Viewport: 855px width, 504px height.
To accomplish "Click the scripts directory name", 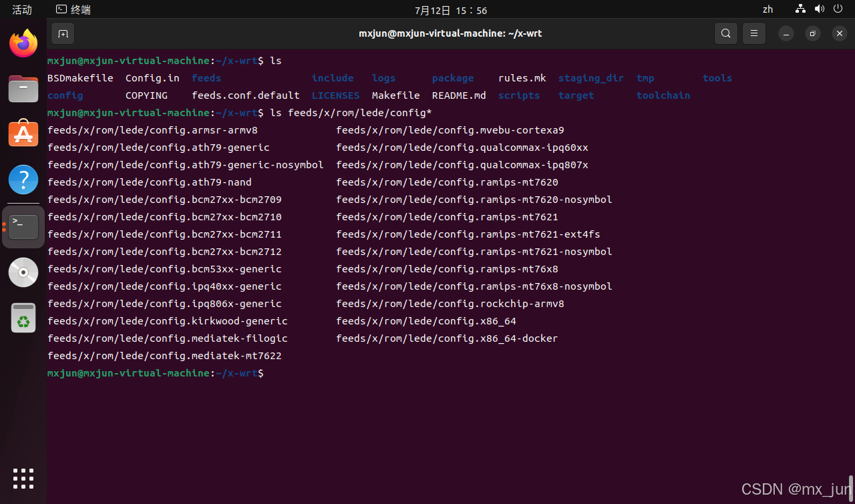I will [x=519, y=95].
